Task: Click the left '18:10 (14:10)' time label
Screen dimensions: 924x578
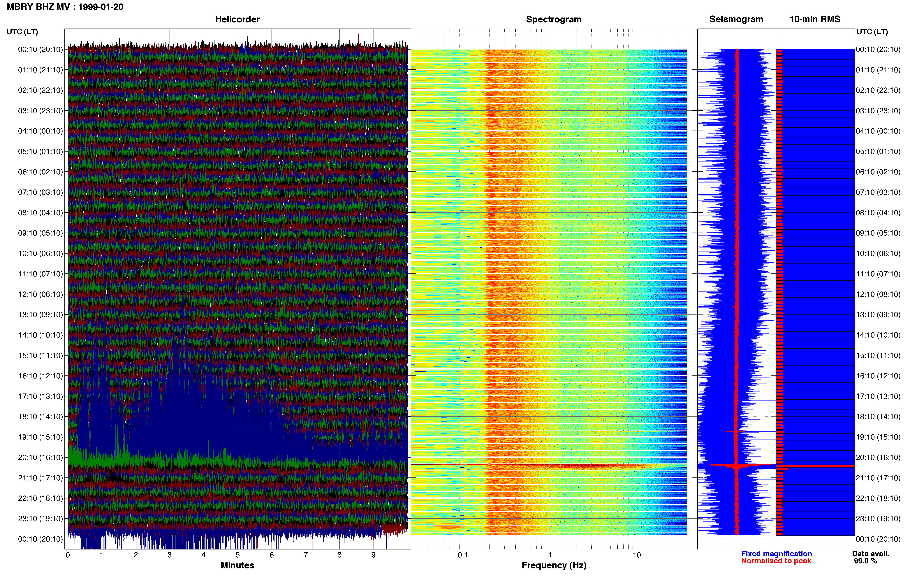Action: 41,417
